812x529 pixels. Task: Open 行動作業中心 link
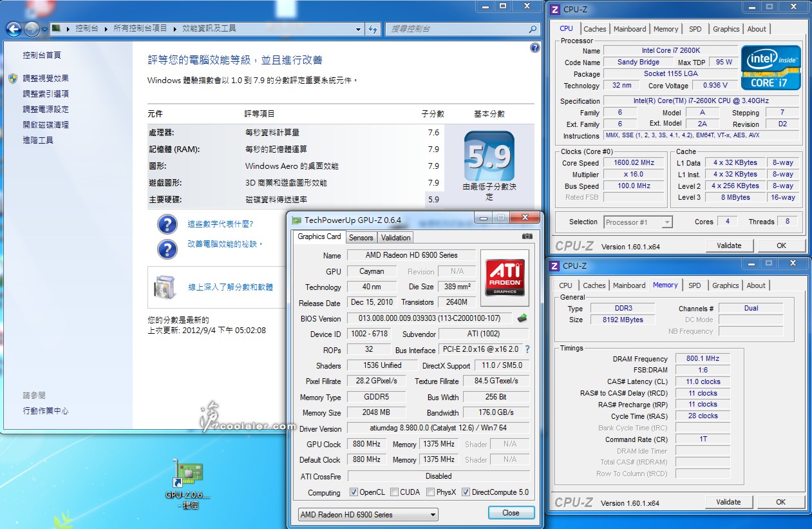pos(46,410)
